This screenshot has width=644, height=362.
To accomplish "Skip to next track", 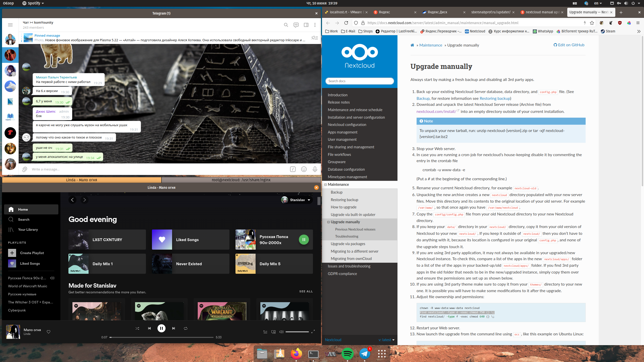I will (174, 328).
